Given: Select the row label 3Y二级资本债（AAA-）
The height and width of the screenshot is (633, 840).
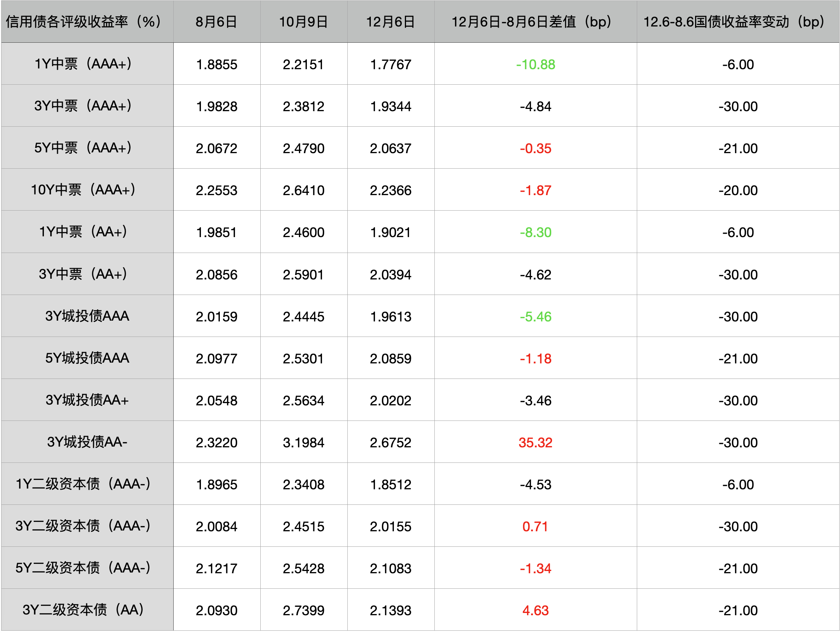Looking at the screenshot, I should [87, 526].
